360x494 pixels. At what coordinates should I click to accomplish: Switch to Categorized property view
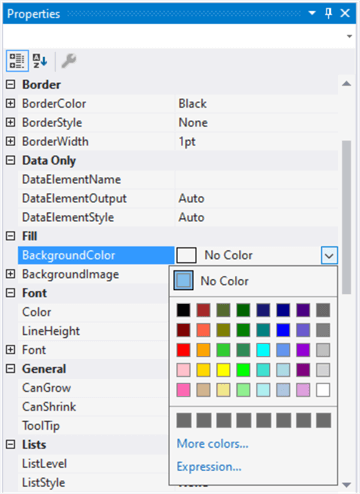click(x=17, y=61)
